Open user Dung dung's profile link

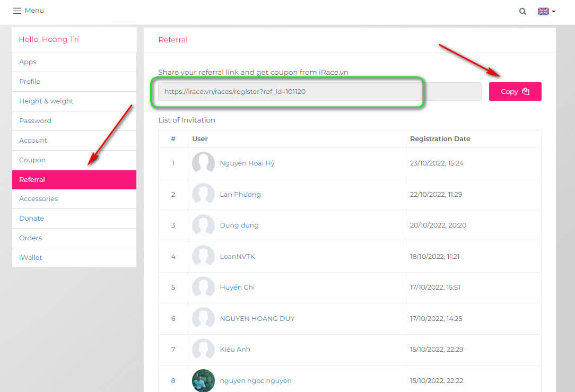pos(239,225)
